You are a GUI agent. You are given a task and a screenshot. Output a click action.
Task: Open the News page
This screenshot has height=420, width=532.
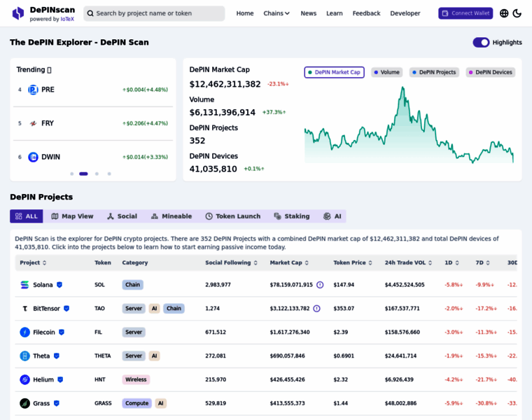click(309, 13)
